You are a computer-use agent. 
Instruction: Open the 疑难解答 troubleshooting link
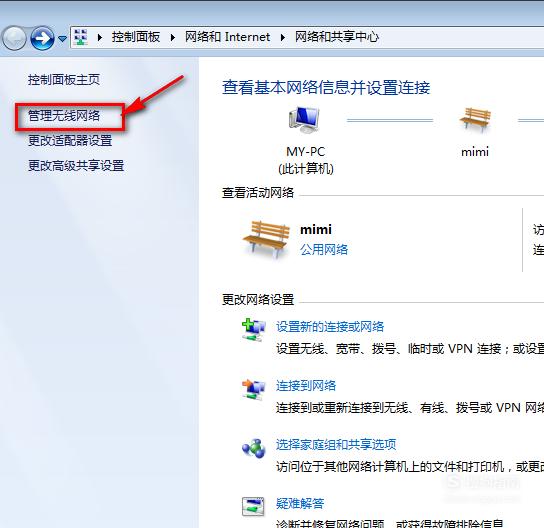click(x=300, y=503)
